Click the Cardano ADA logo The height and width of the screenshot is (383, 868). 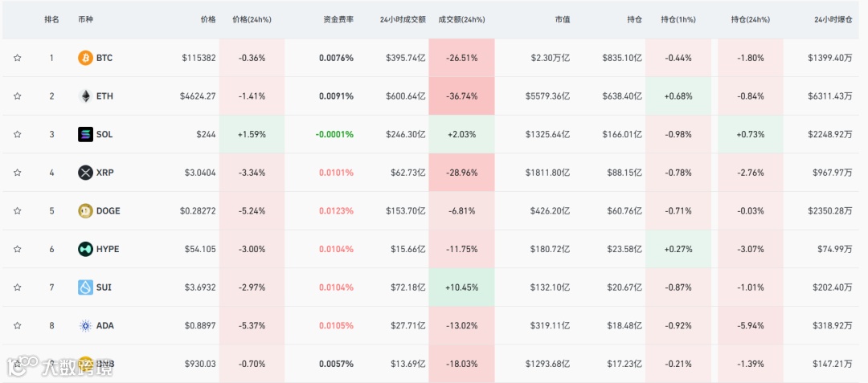click(x=85, y=325)
